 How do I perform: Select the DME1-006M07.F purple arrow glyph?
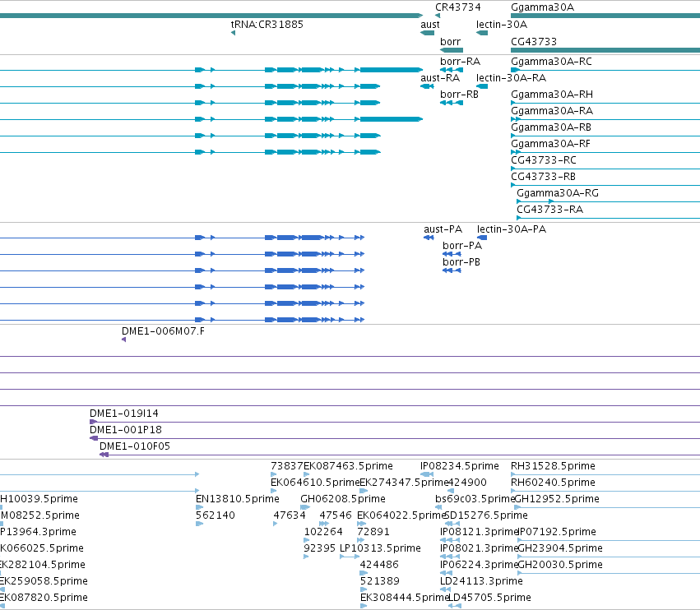(123, 340)
